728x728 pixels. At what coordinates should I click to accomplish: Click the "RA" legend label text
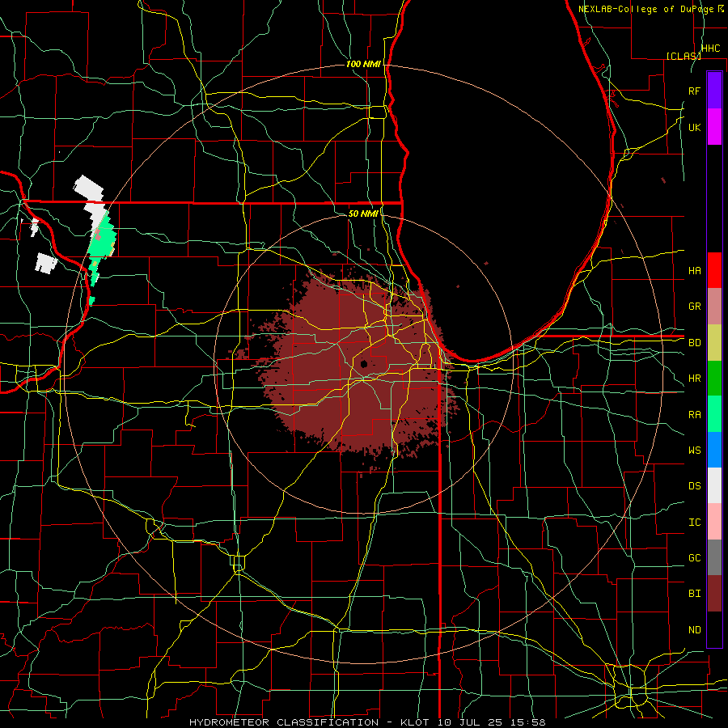pos(694,414)
